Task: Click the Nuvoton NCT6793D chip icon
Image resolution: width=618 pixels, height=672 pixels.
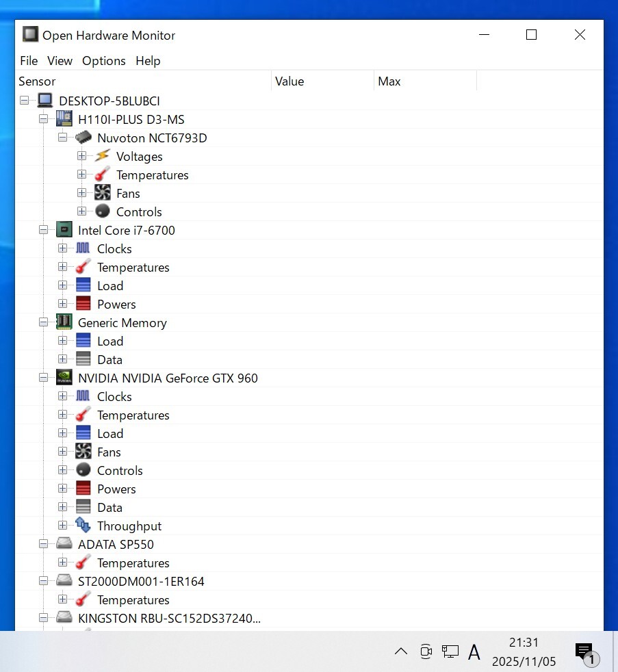Action: coord(83,138)
